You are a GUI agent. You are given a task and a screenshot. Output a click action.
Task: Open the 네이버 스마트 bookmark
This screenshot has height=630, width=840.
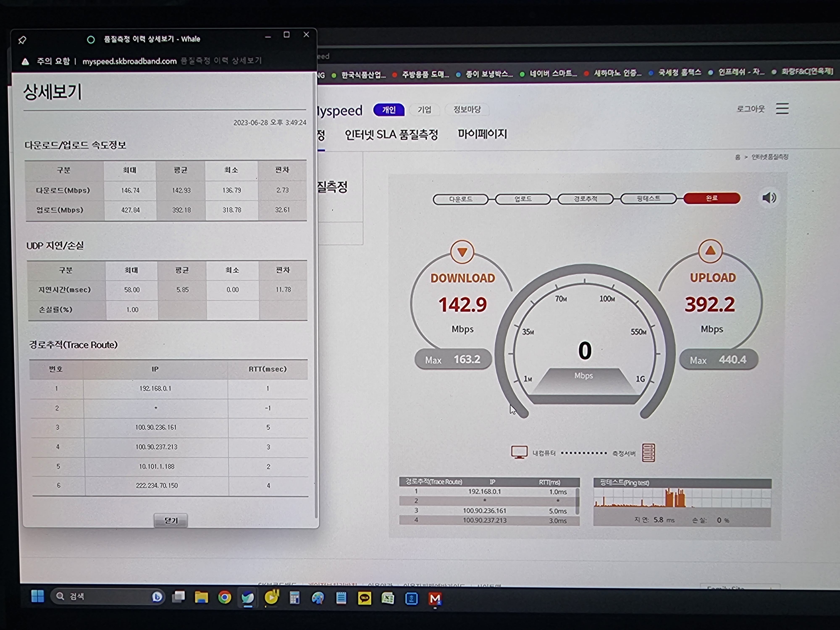(548, 73)
